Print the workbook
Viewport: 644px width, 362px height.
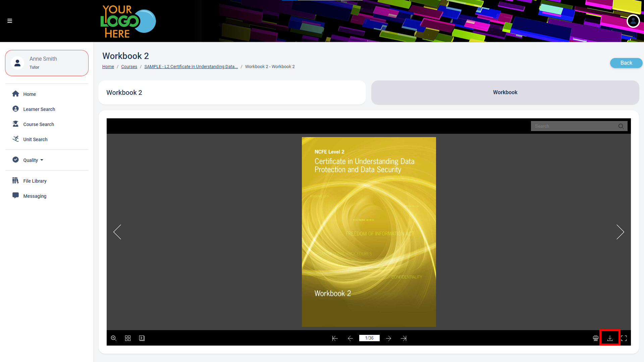click(x=596, y=338)
